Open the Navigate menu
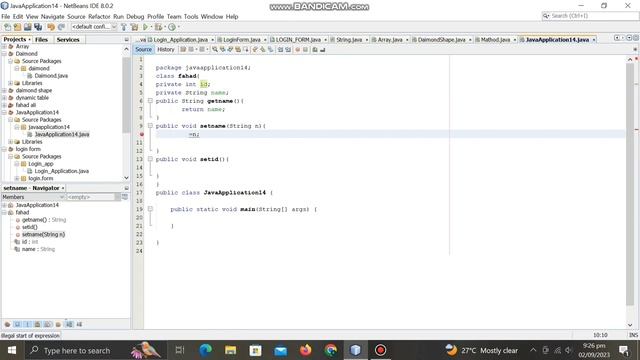Viewport: 640px width, 360px height. (x=52, y=17)
